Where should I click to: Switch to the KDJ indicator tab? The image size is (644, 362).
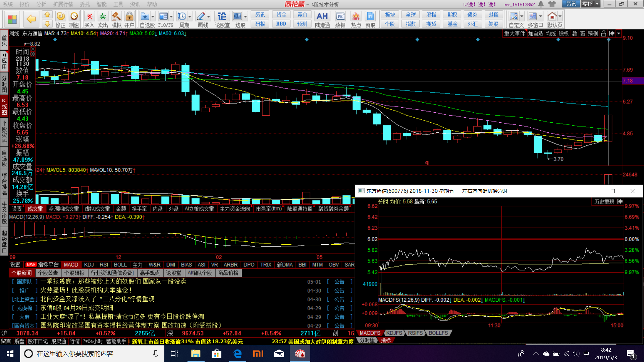[x=89, y=265]
